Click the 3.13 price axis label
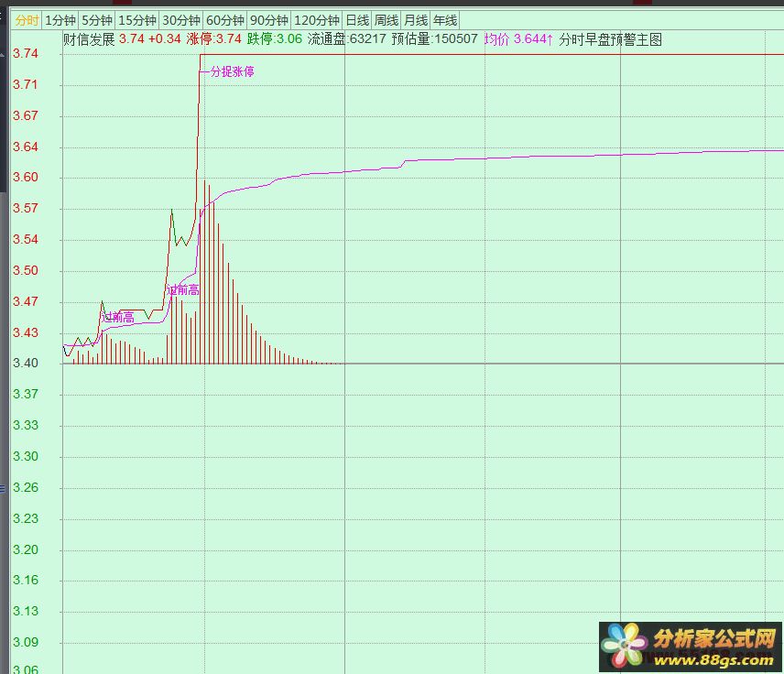Viewport: 784px width, 674px height. click(26, 611)
